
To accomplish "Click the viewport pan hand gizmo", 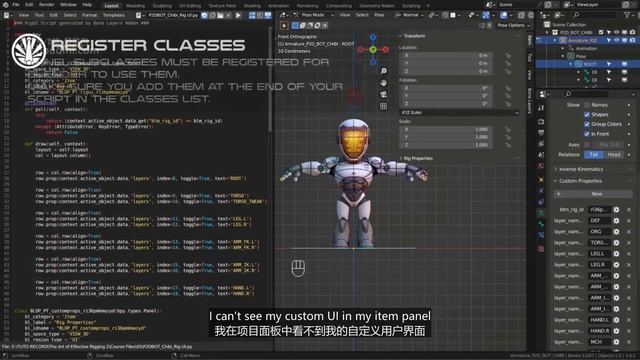I will [x=383, y=83].
